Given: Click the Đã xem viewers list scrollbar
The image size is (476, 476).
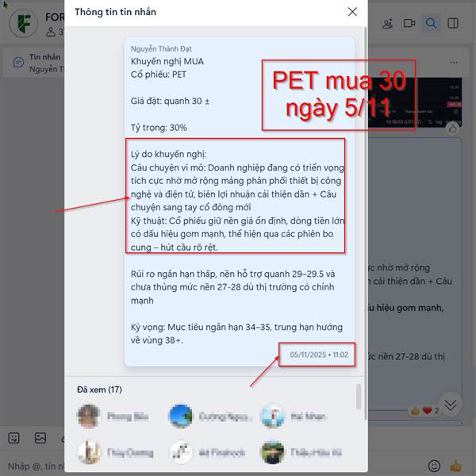Looking at the screenshot, I should 359,397.
